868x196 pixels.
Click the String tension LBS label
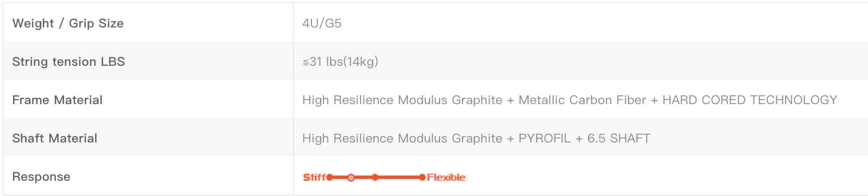(69, 62)
